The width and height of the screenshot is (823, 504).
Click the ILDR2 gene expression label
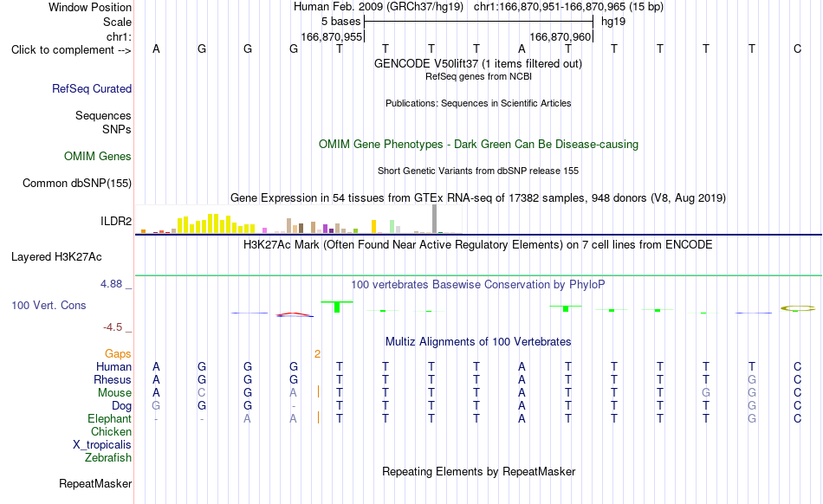[116, 222]
